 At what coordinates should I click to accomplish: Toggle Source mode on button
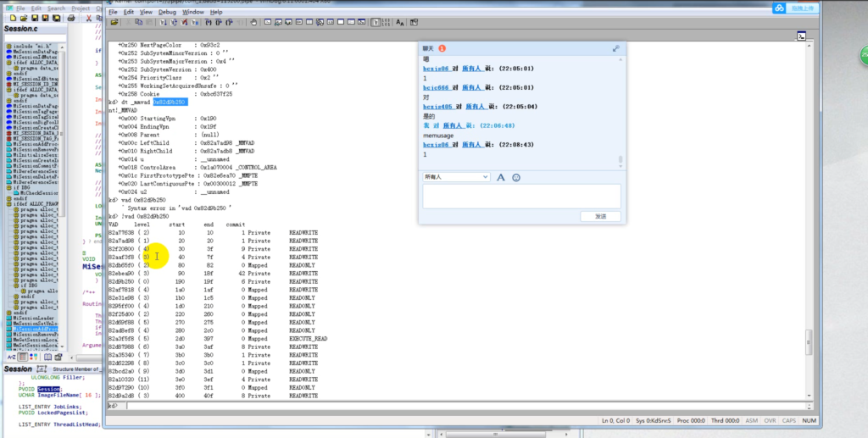coord(376,22)
